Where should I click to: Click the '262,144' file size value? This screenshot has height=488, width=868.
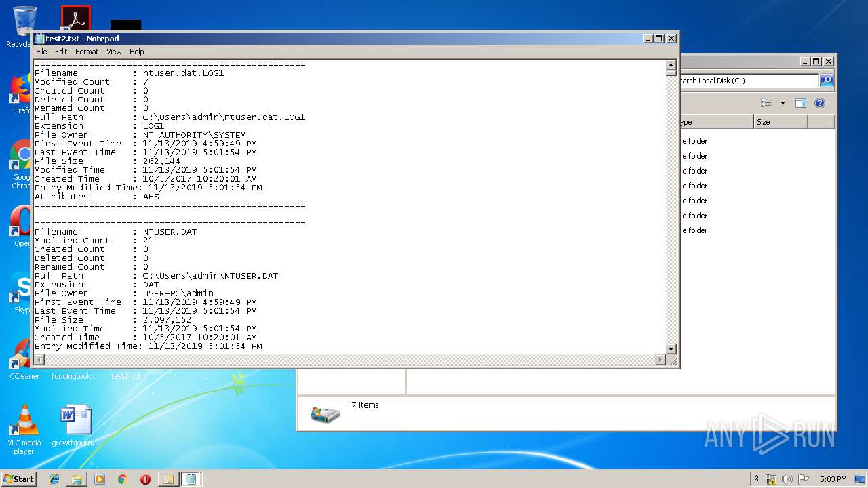click(161, 161)
